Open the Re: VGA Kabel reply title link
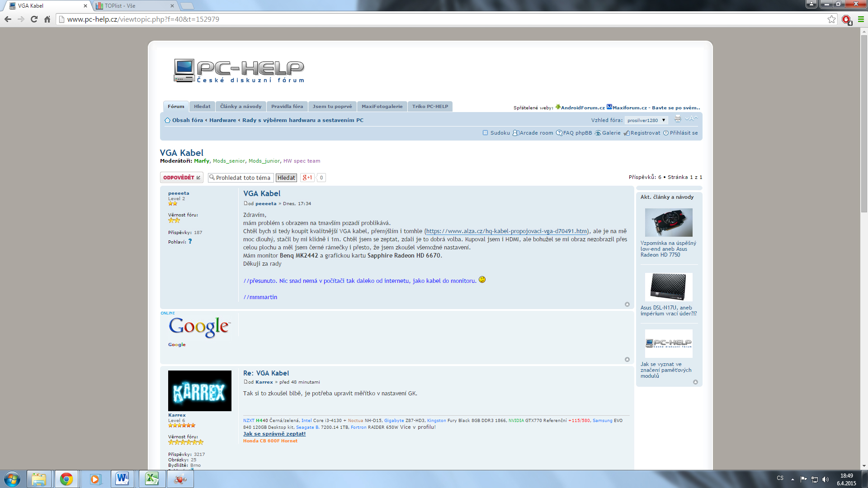This screenshot has width=868, height=488. click(x=266, y=373)
